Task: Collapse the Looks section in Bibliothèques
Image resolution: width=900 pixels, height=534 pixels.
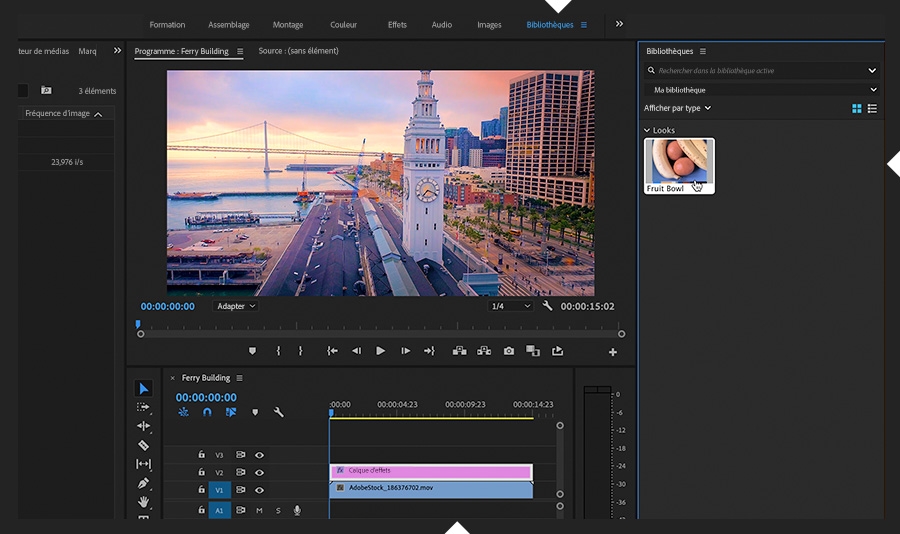Action: tap(647, 130)
